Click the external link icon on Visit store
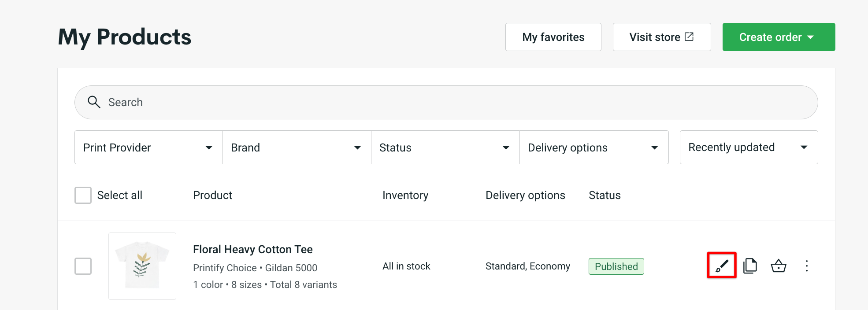 (x=690, y=37)
